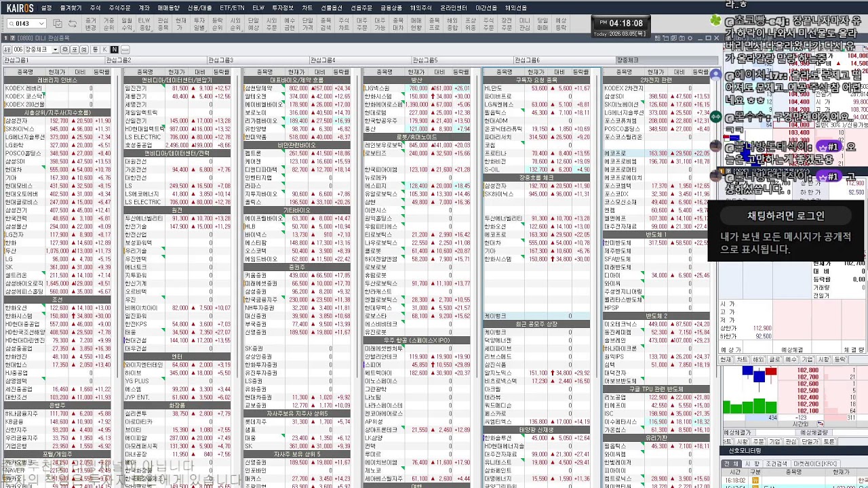Select the 단일가 tab in lower quote panel

(810, 441)
